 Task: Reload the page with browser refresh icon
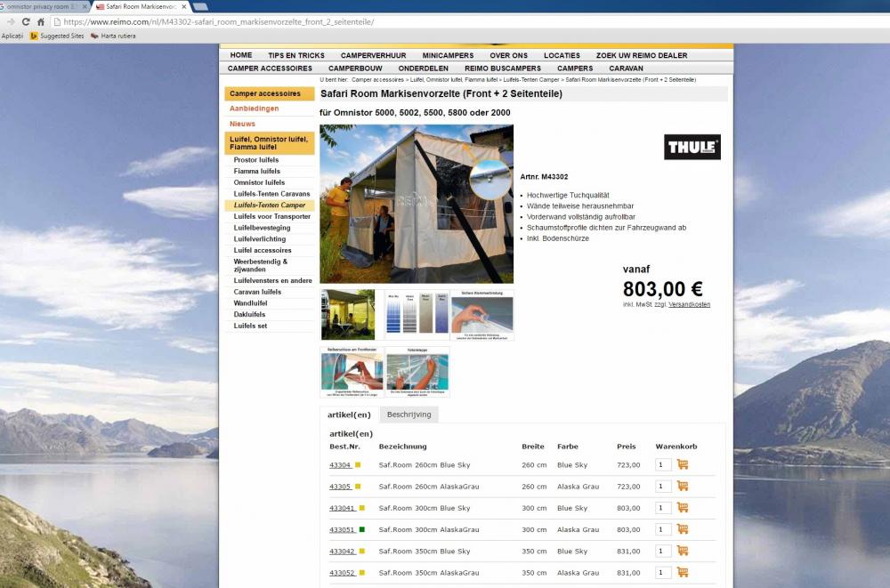coord(25,21)
